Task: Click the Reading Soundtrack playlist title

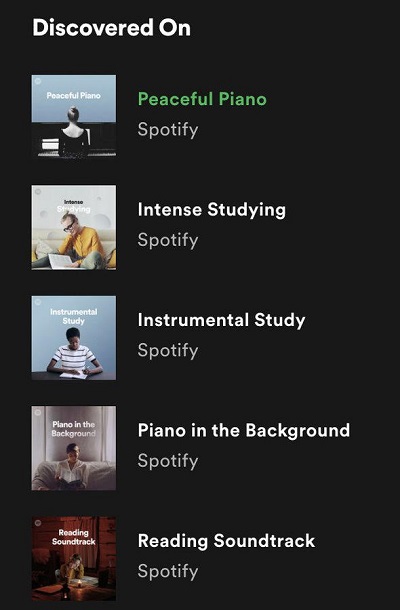Action: pyautogui.click(x=226, y=541)
